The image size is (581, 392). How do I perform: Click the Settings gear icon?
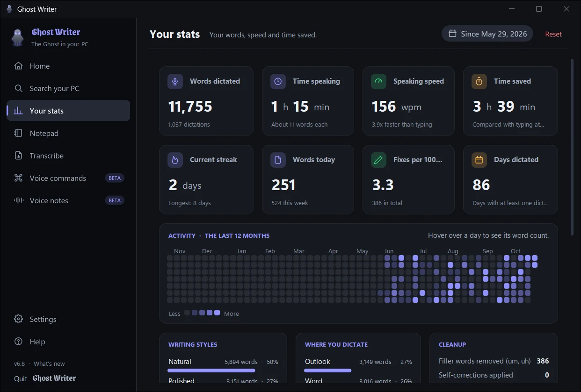click(x=18, y=319)
